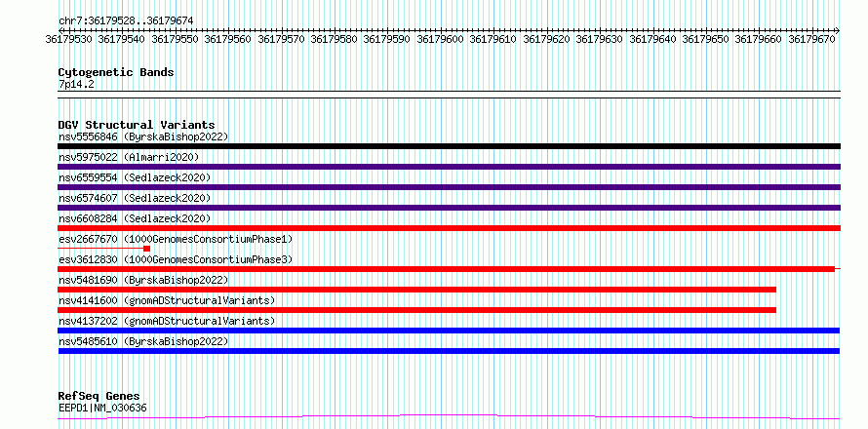The width and height of the screenshot is (868, 429).
Task: Click ruler position 36179640
Action: [x=653, y=39]
